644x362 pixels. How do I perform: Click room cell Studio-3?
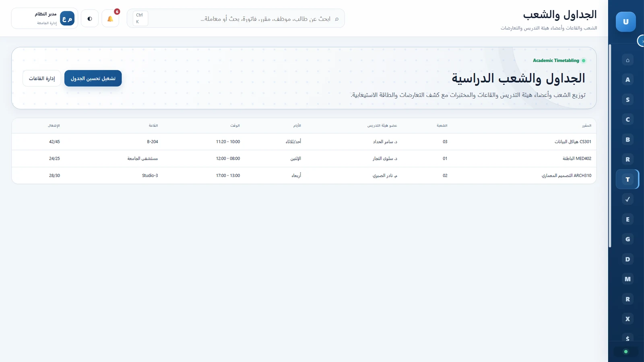[x=150, y=175]
